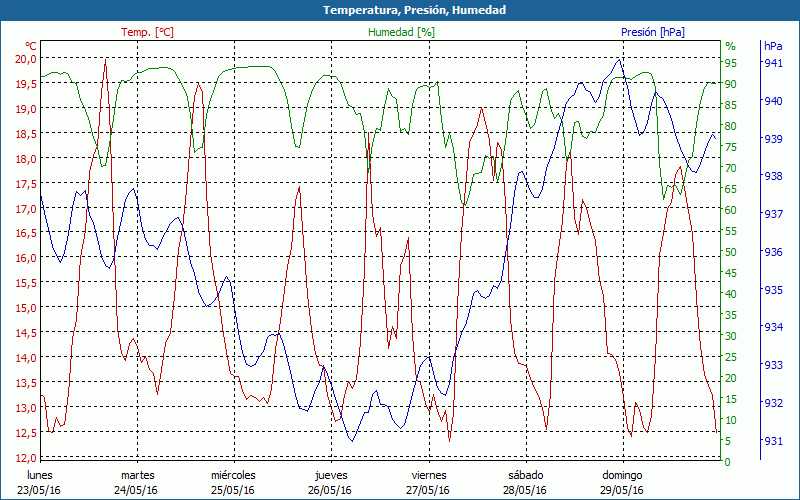Viewport: 800px width, 500px height.
Task: Select the red Temp. [°C] legend label
Action: pyautogui.click(x=147, y=32)
